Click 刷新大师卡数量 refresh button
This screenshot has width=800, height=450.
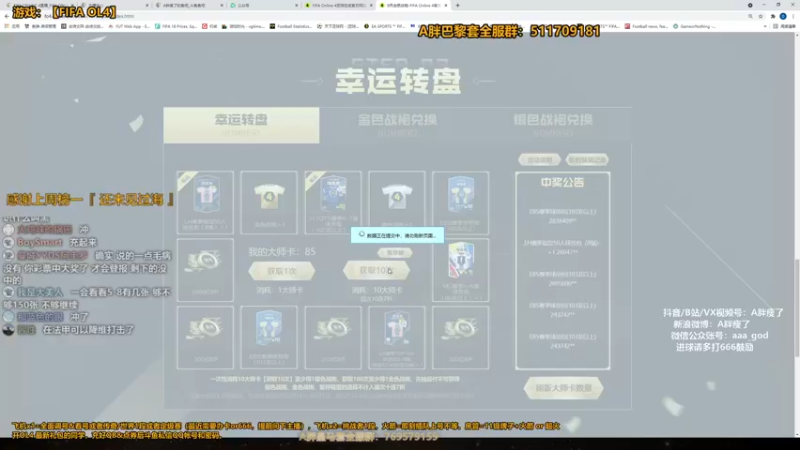click(x=563, y=388)
